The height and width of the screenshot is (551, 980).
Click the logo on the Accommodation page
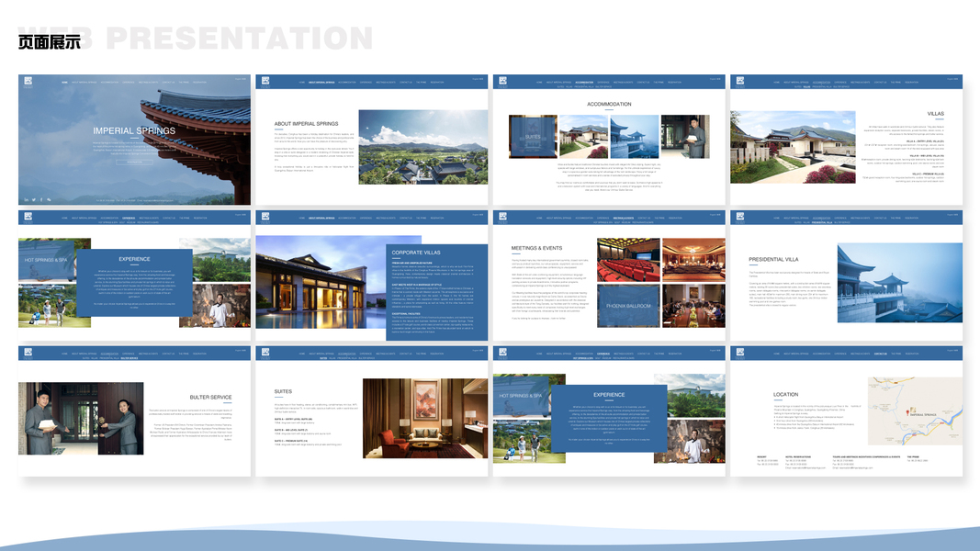503,81
